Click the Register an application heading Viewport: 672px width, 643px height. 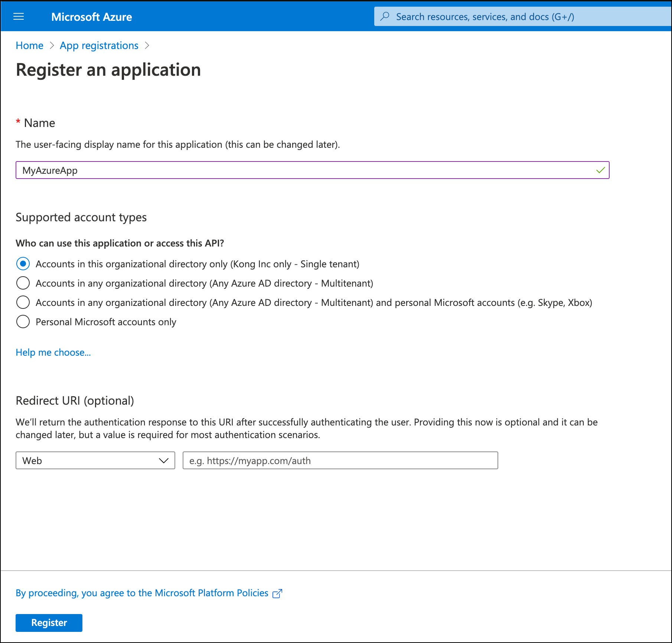108,70
